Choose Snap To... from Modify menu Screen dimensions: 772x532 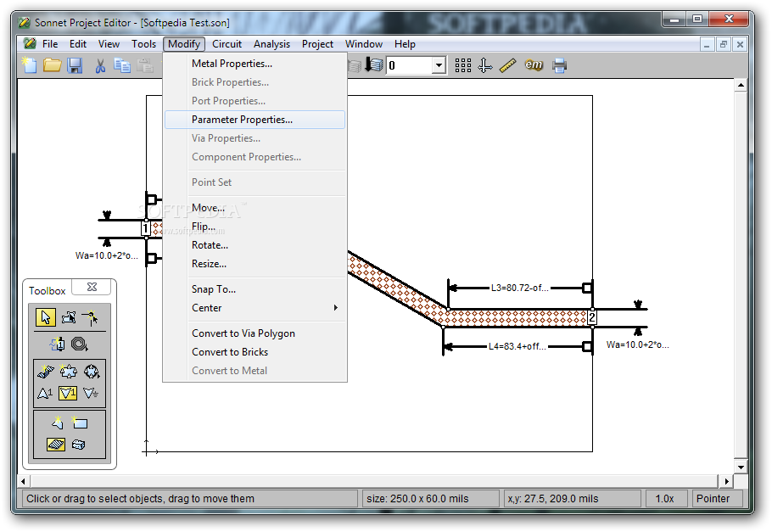pyautogui.click(x=255, y=289)
